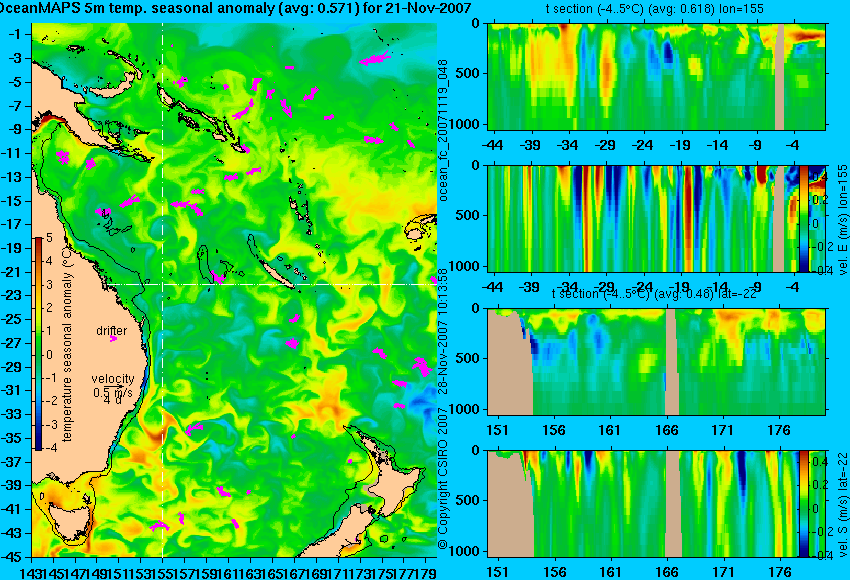Screen dimensions: 850x580
Task: Click the '-1' latitude tick on the map axis
Action: [16, 34]
